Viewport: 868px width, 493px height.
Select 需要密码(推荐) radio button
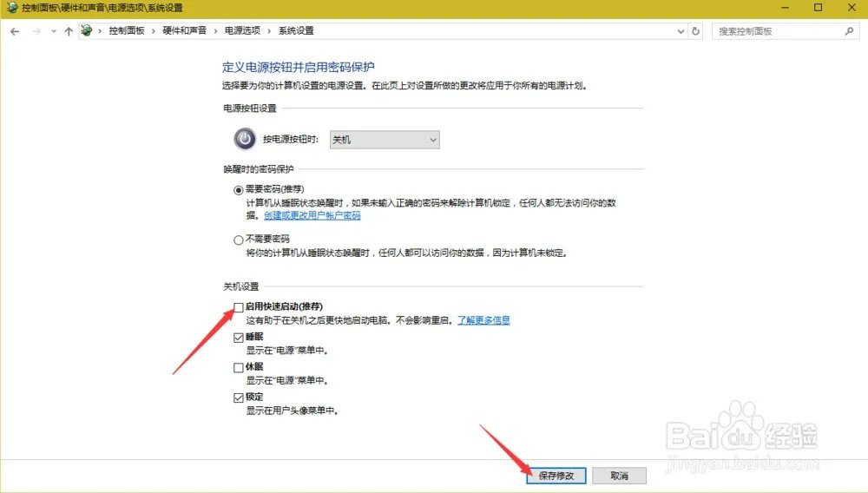(239, 190)
